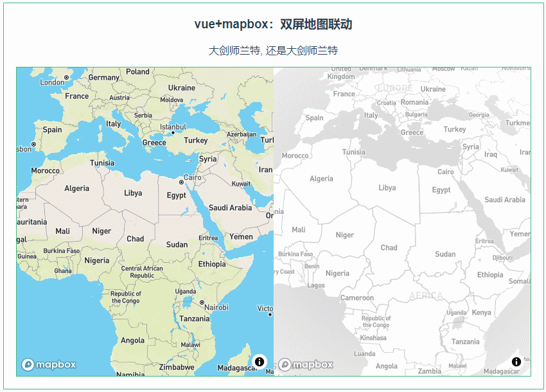Click 'Chad' on the gray map
Screen dimensions: 546x392
click(x=389, y=248)
